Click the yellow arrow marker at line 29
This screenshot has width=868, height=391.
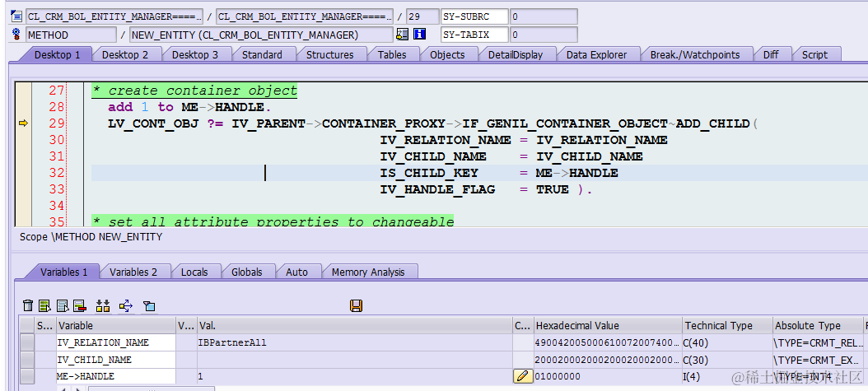[x=23, y=123]
